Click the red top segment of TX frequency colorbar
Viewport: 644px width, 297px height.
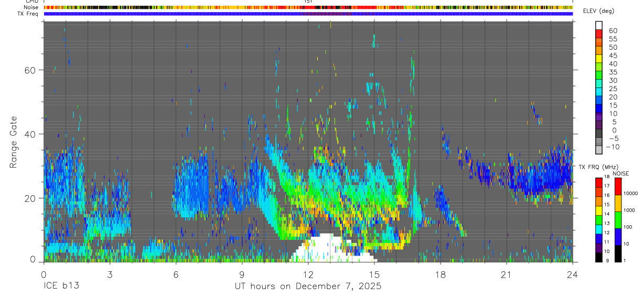(598, 183)
